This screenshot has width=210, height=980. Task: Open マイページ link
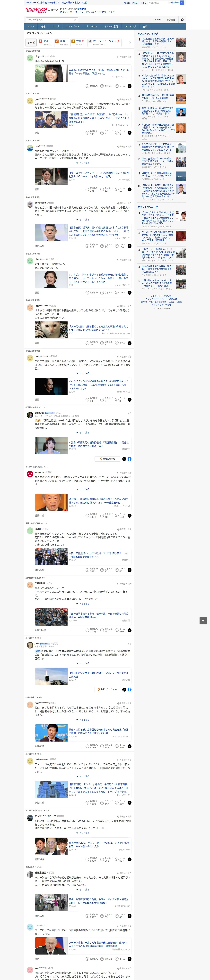157,20
